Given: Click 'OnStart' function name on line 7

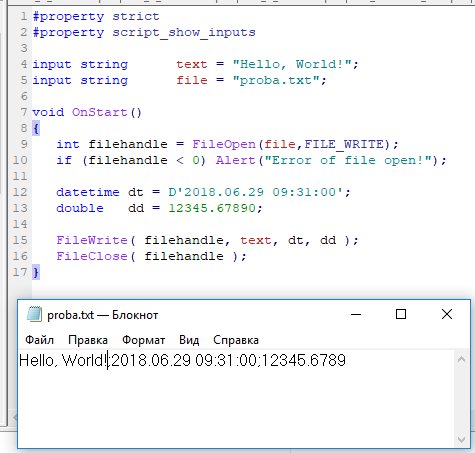Looking at the screenshot, I should [100, 112].
